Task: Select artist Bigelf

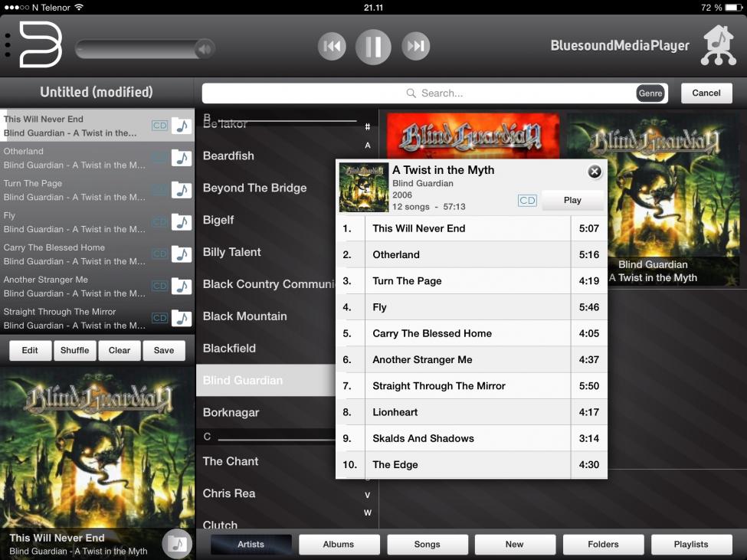Action: click(x=218, y=220)
